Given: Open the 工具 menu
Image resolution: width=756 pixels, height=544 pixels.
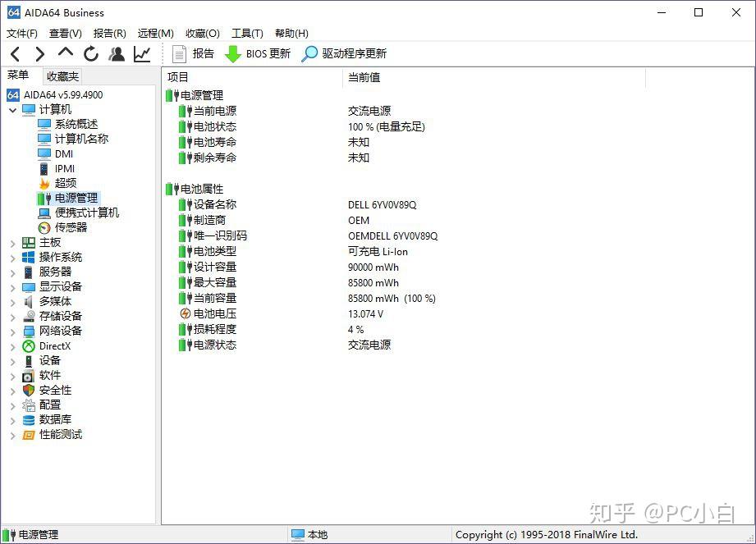Looking at the screenshot, I should point(245,33).
